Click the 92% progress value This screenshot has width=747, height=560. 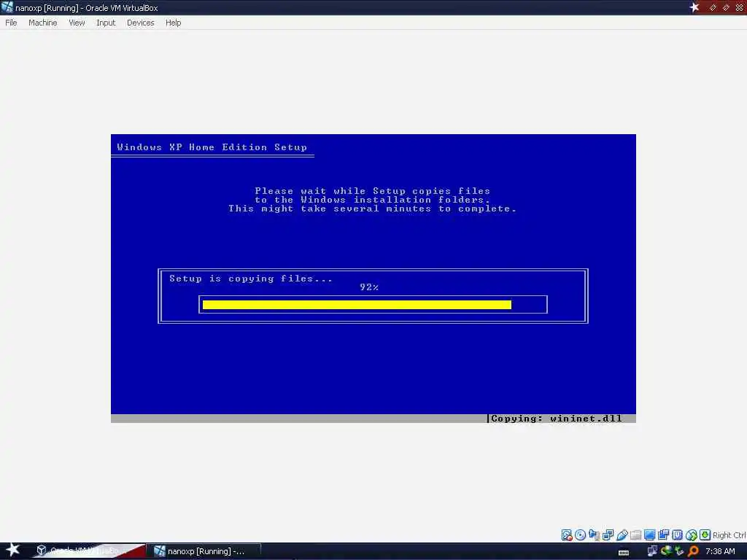[369, 287]
